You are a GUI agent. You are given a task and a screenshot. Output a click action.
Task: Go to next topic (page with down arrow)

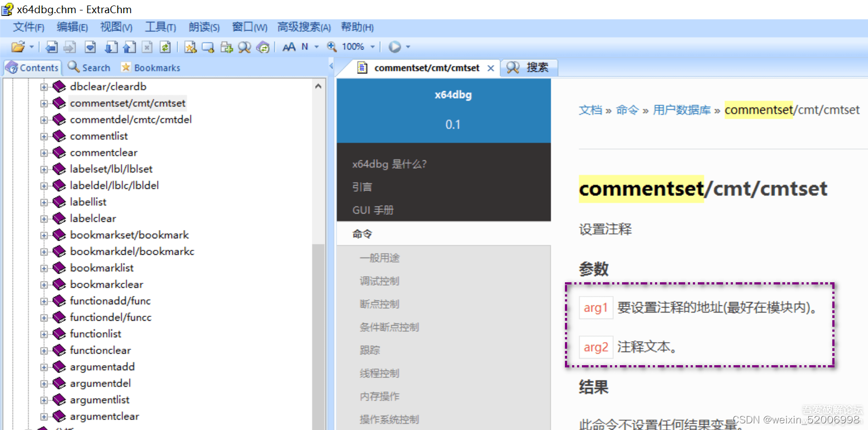pyautogui.click(x=111, y=47)
